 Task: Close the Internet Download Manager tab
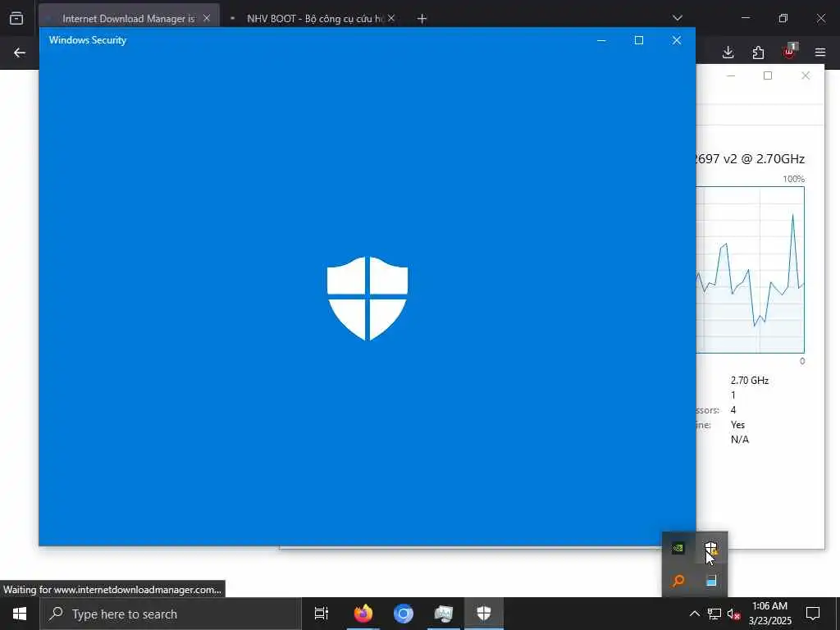tap(207, 19)
